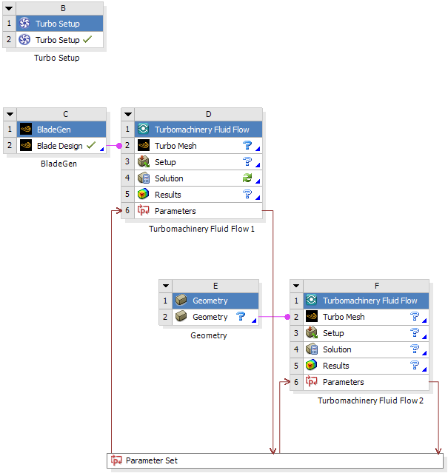Click the Parameter Set bar icon
The image size is (448, 476).
(x=117, y=460)
